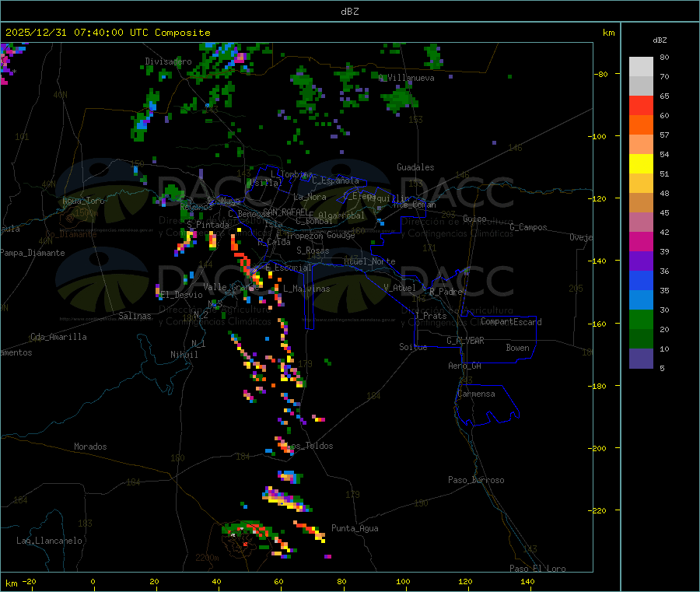Click the Bowen map label

518,348
